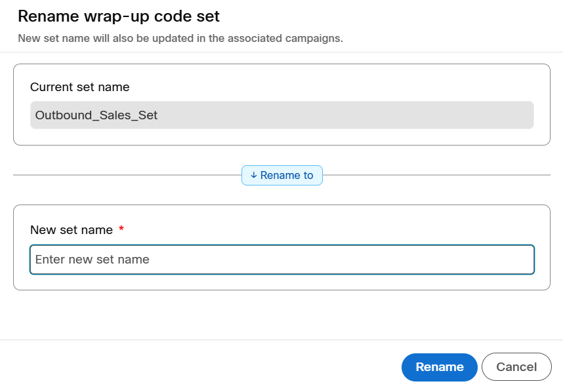Click the empty footer area left of Rename
This screenshot has width=563, height=392.
coord(197,367)
